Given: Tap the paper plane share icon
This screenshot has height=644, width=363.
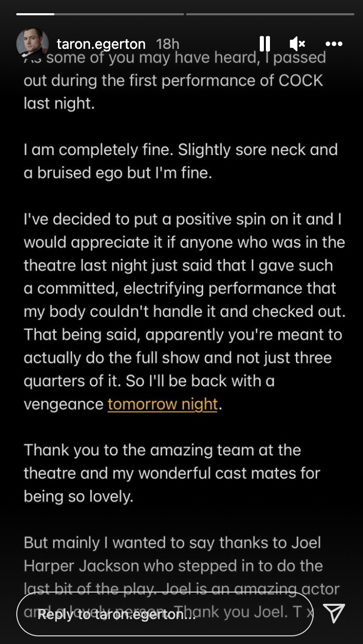Looking at the screenshot, I should [x=334, y=614].
